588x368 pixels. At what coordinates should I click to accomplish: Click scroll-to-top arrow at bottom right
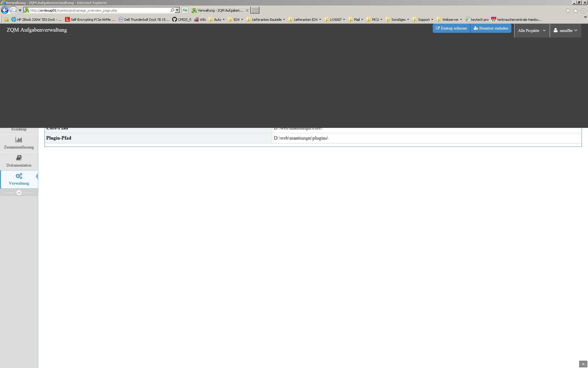[583, 364]
